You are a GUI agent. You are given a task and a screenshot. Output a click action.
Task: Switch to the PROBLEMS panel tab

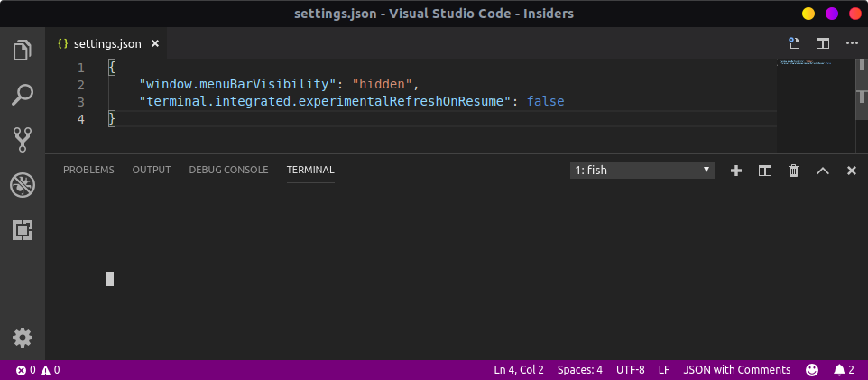click(x=88, y=170)
